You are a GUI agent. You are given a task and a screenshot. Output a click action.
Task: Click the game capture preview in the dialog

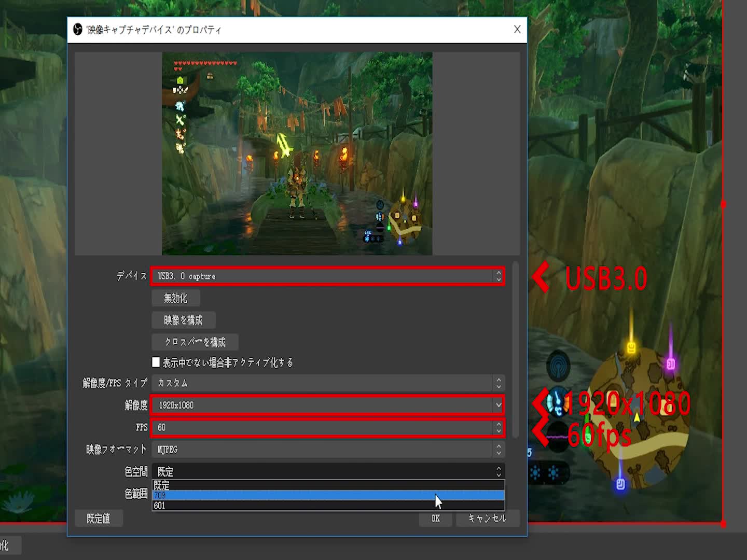coord(297,153)
